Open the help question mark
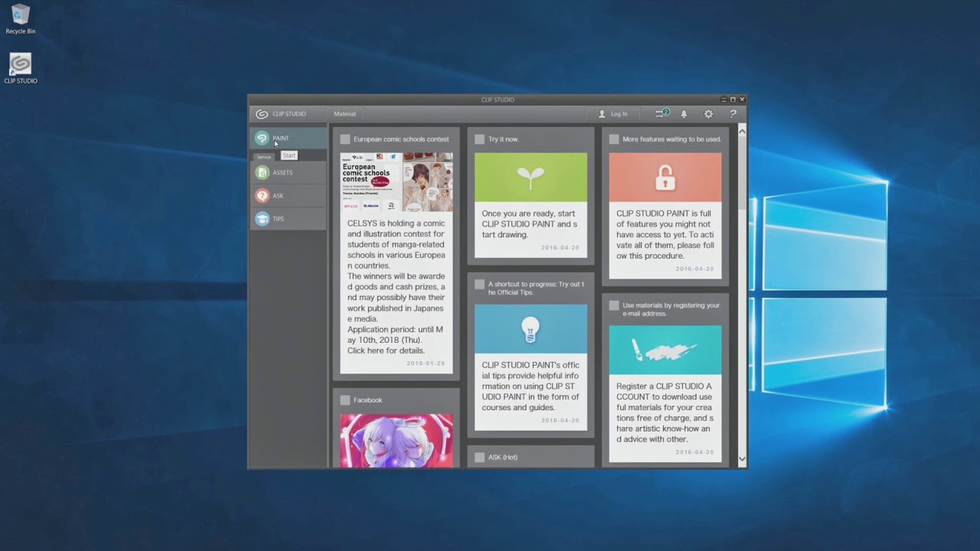 (733, 114)
